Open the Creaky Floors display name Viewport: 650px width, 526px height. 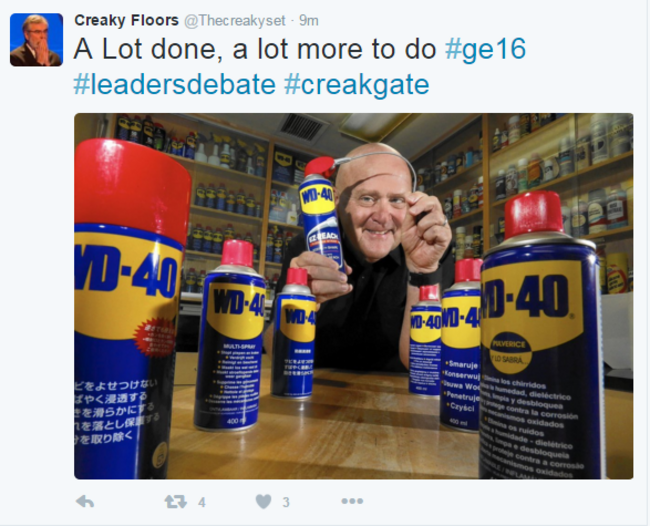point(126,20)
